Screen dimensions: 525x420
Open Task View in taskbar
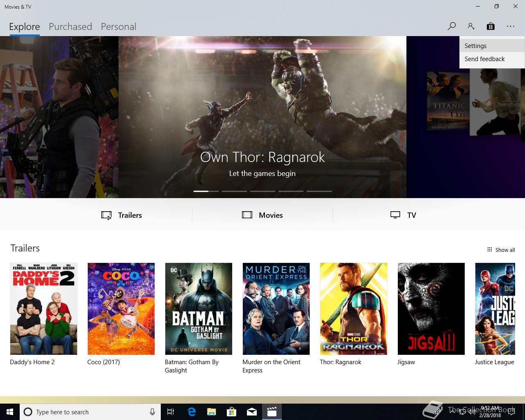click(171, 412)
